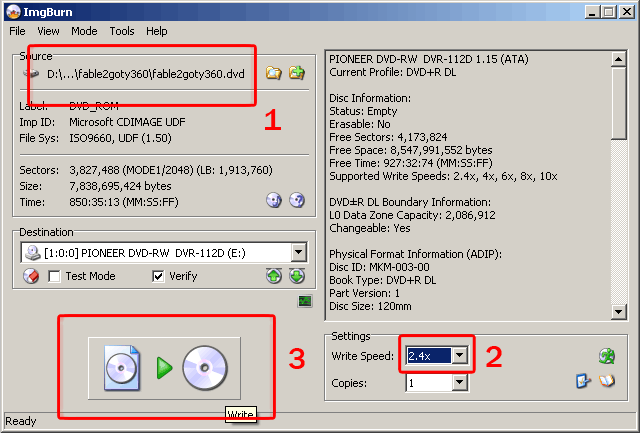Open the Help menu
This screenshot has height=433, width=640.
(157, 31)
